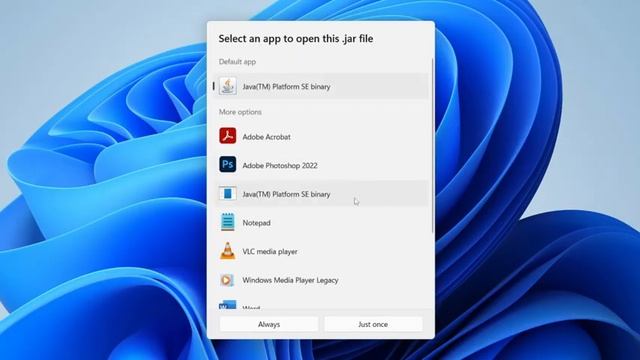
Task: Select VLC media player label text
Action: point(270,251)
